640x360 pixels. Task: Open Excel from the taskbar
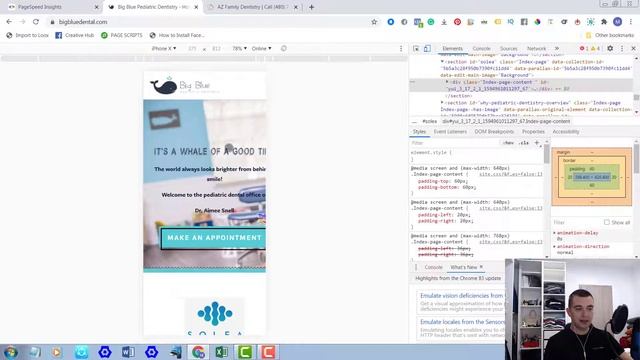point(222,352)
